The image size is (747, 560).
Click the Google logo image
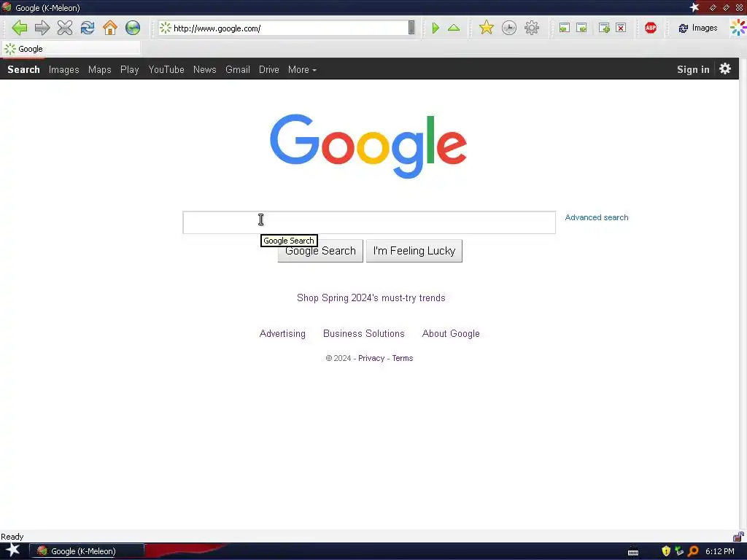368,146
